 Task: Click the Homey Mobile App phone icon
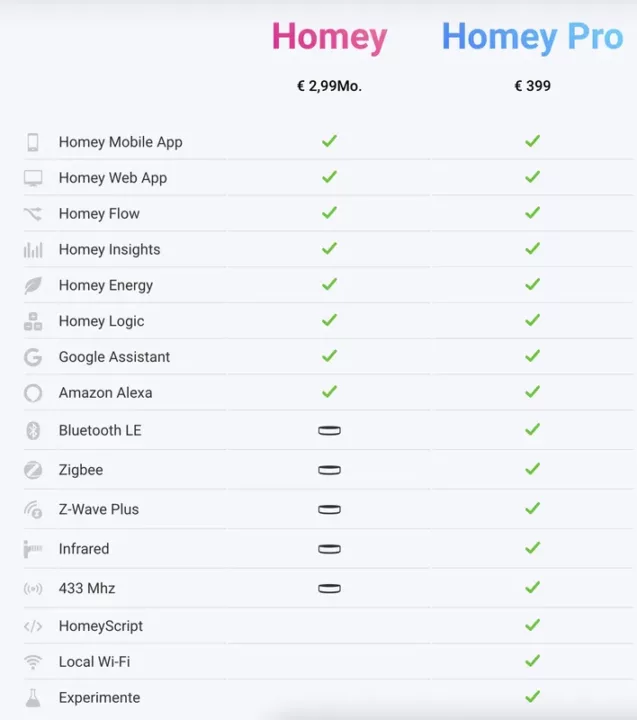pos(33,142)
